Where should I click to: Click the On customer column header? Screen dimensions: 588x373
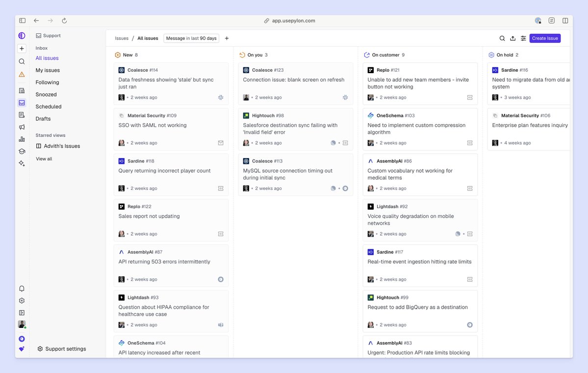click(x=384, y=55)
